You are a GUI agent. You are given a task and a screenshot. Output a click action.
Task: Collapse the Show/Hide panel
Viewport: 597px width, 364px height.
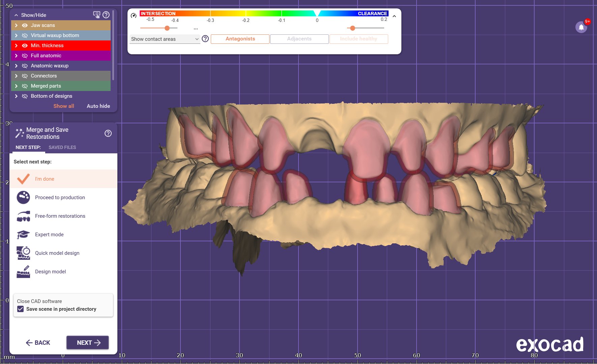16,15
